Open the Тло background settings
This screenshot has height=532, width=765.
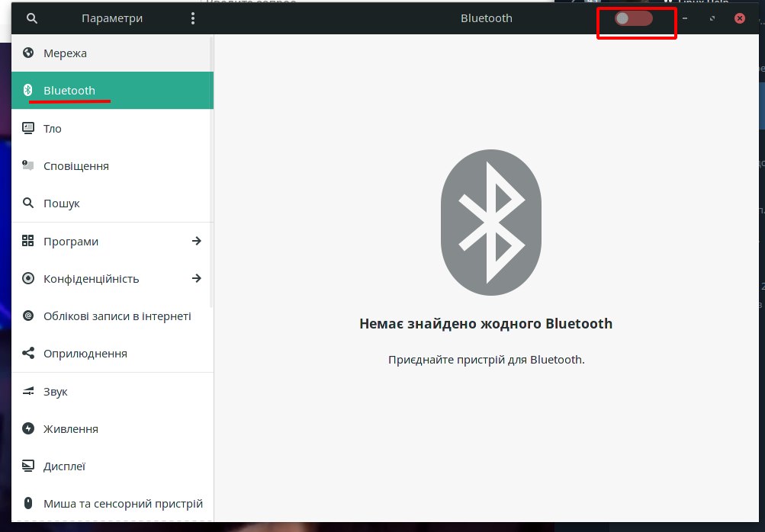point(112,128)
